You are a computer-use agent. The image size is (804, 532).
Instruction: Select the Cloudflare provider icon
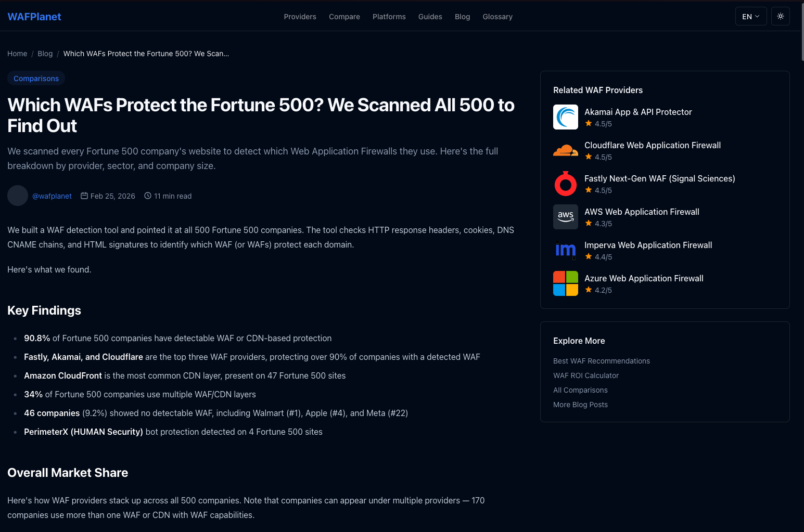(566, 150)
